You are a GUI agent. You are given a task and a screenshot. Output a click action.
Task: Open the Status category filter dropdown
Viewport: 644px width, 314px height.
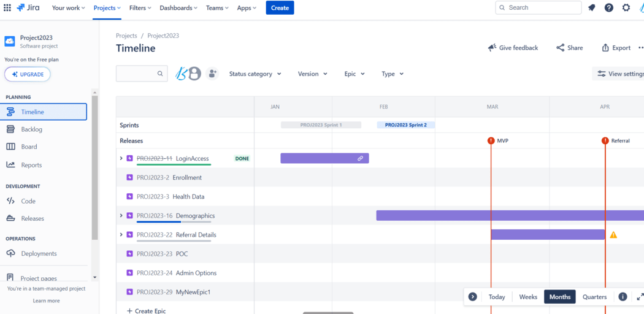(255, 74)
